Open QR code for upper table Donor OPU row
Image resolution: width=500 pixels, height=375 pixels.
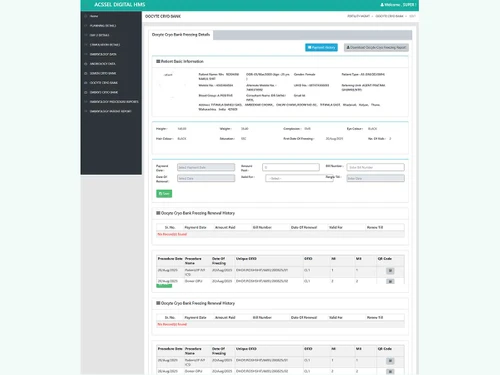[x=390, y=282]
